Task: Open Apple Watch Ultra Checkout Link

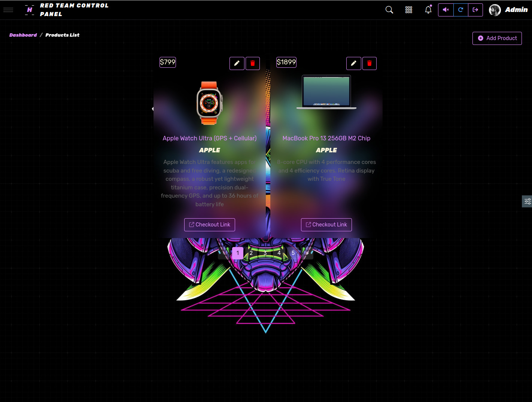Action: (210, 225)
